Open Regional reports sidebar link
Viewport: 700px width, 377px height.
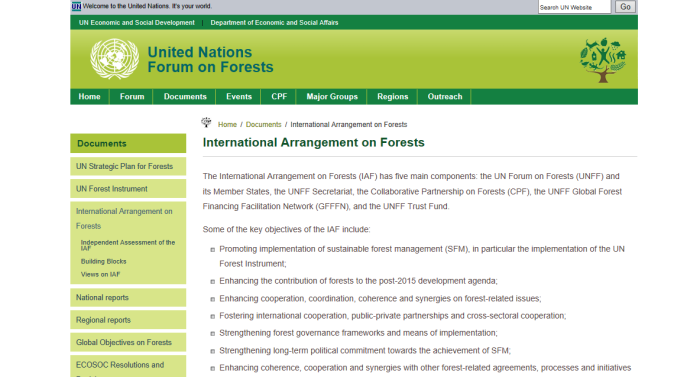tap(128, 320)
